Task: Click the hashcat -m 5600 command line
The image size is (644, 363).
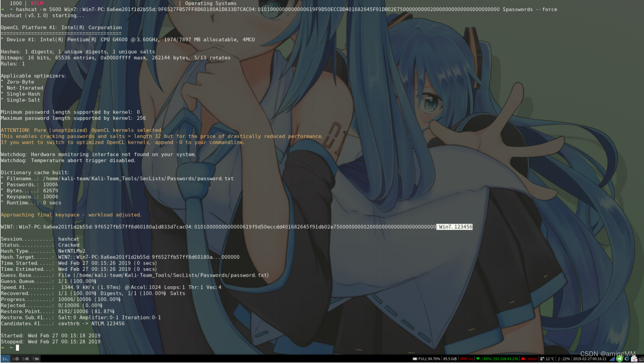Action: click(x=287, y=9)
